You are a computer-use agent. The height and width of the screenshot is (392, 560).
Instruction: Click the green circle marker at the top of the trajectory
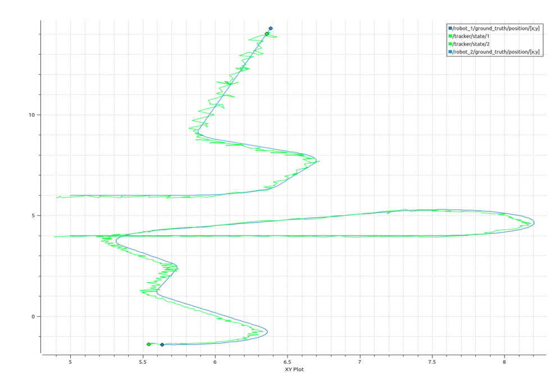(x=267, y=34)
